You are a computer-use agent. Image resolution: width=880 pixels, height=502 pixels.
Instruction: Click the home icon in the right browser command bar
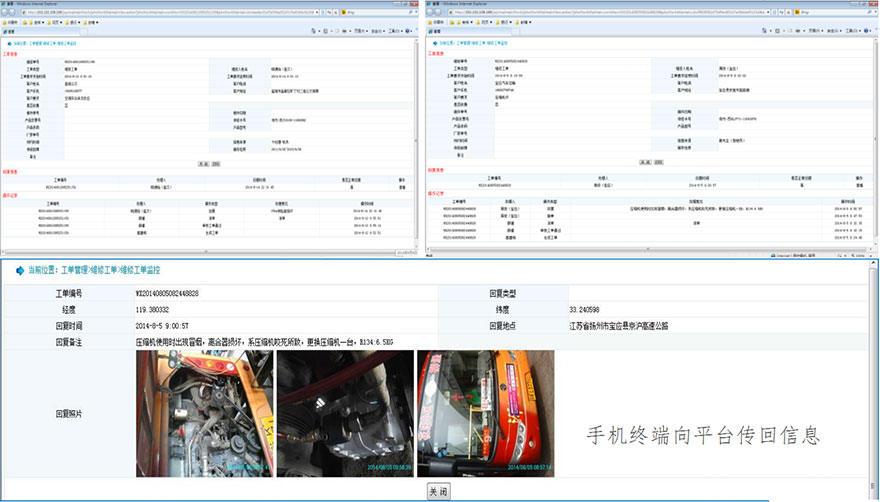coord(762,31)
